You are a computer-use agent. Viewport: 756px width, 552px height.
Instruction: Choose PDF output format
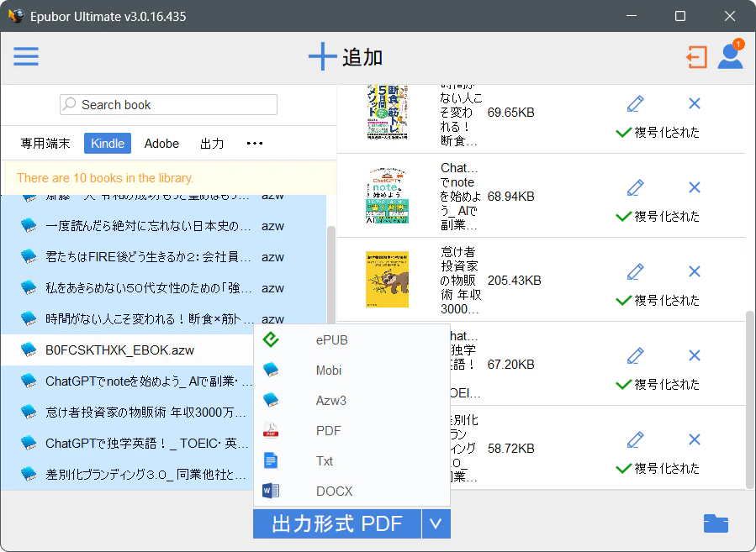click(352, 431)
